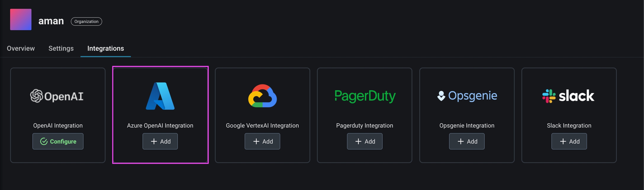Click the OpenAI logo
This screenshot has height=190, width=644.
coord(57,96)
